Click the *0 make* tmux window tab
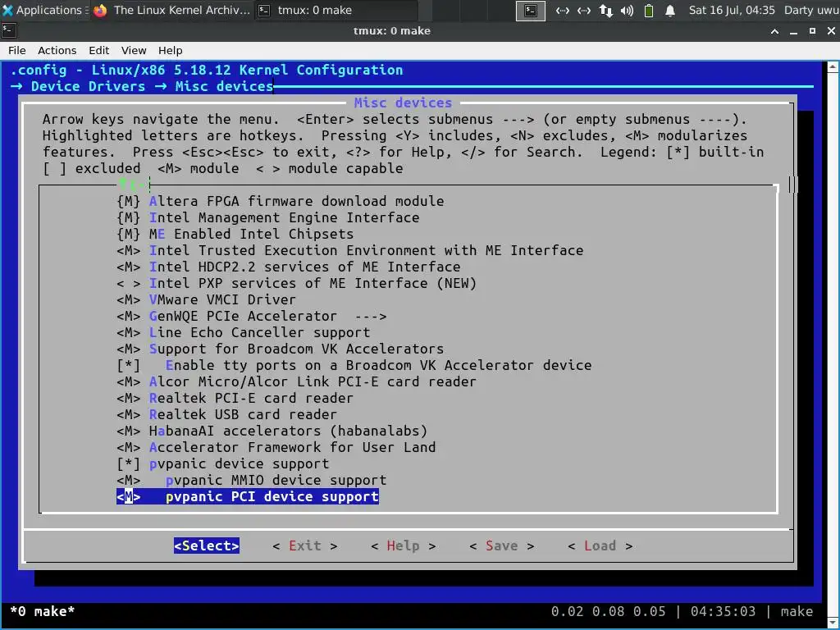Image resolution: width=840 pixels, height=630 pixels. coord(43,611)
